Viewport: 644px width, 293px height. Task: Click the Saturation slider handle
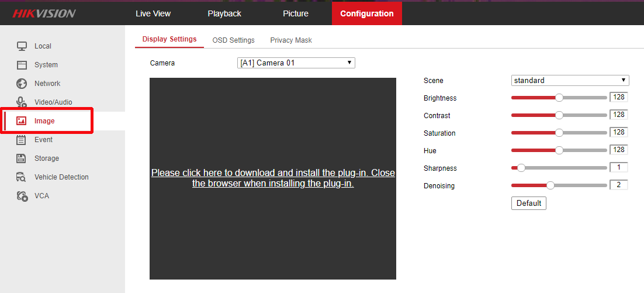pyautogui.click(x=559, y=133)
